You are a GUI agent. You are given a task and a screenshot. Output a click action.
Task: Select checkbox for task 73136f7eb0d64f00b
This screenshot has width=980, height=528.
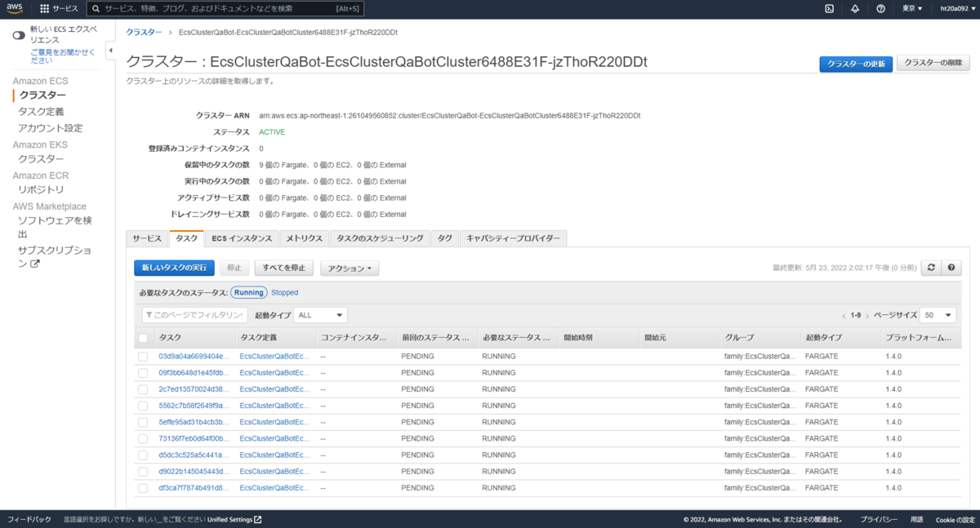[143, 439]
